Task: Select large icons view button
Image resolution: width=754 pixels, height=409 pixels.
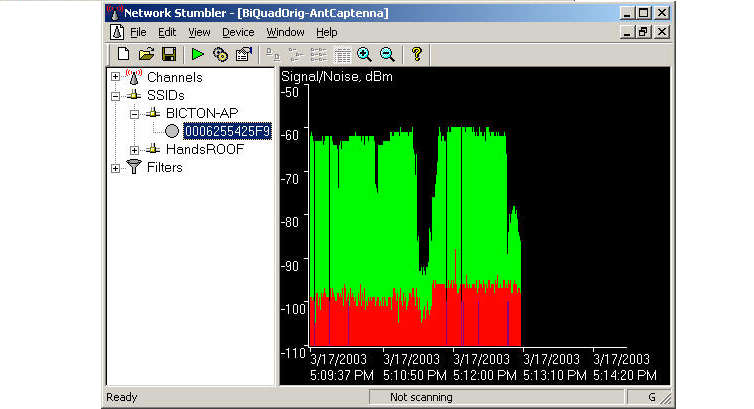Action: coord(273,55)
